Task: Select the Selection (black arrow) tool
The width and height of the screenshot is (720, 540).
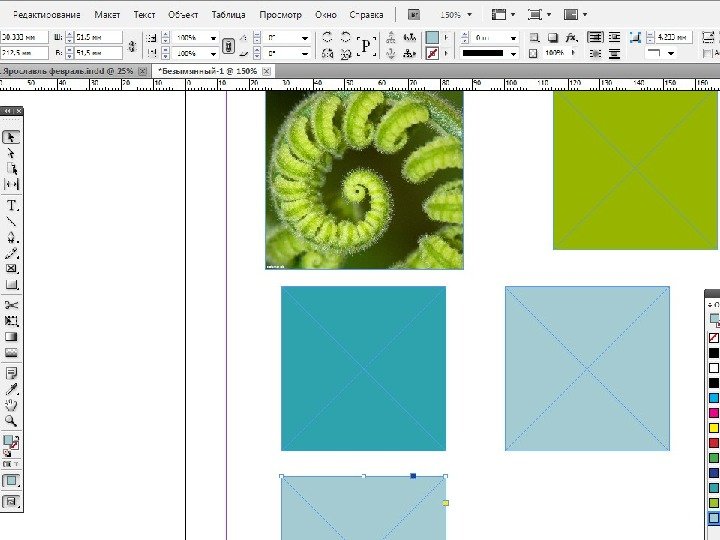Action: 11,137
